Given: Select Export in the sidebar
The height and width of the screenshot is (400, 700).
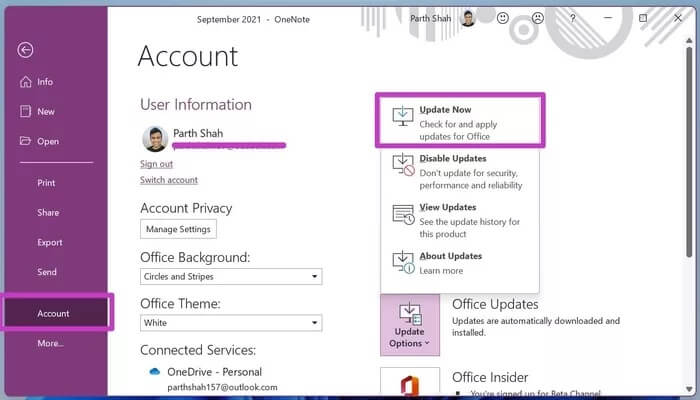Looking at the screenshot, I should tap(50, 242).
